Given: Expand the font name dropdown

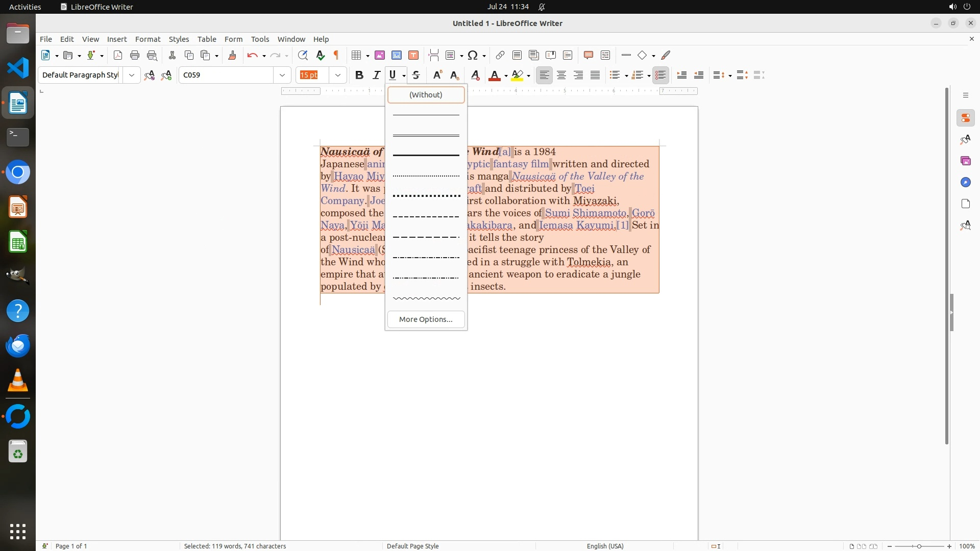Looking at the screenshot, I should pos(282,75).
